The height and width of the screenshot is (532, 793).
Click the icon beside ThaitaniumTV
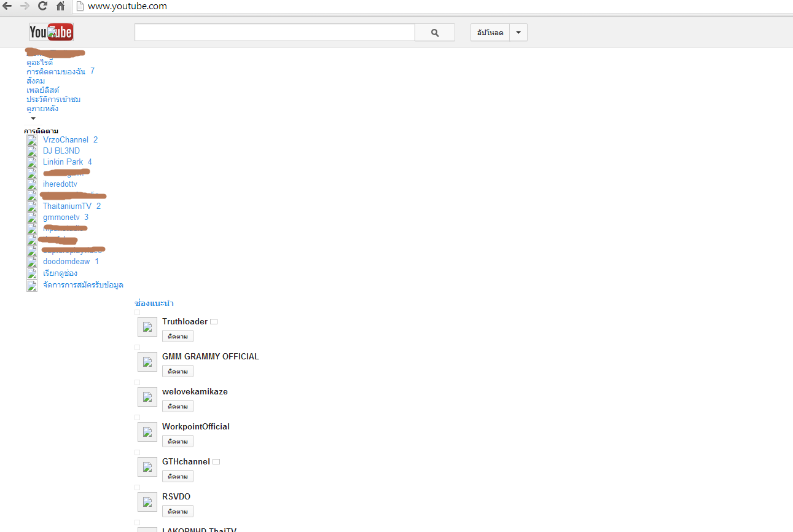32,206
